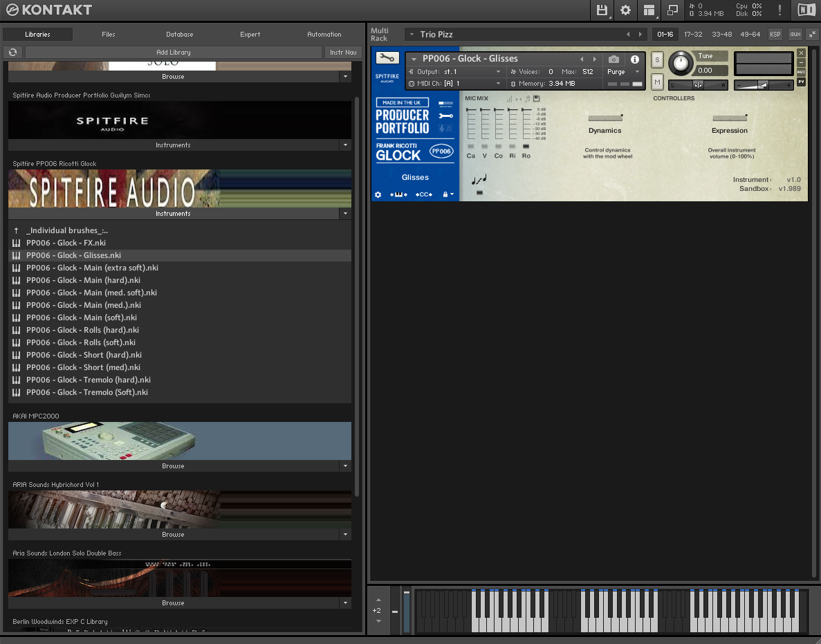
Task: Collapse all instruments in the rack header
Action: tap(812, 35)
